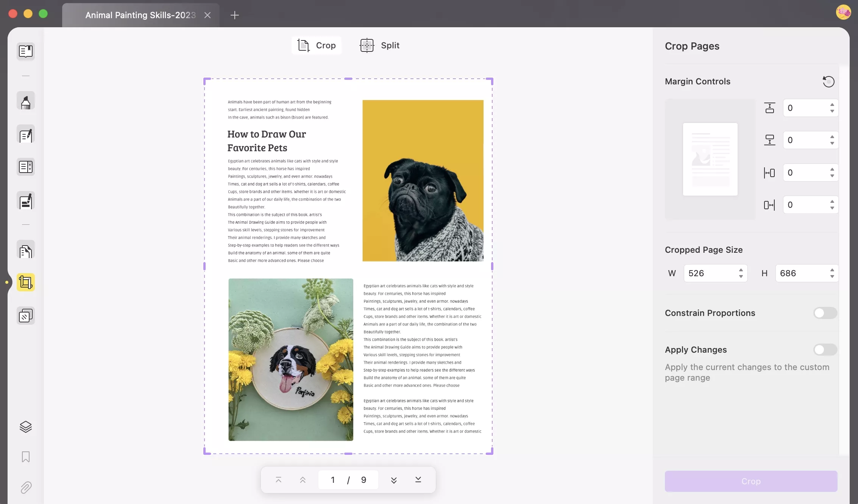Toggle the Constrain Proportions switch

[824, 313]
